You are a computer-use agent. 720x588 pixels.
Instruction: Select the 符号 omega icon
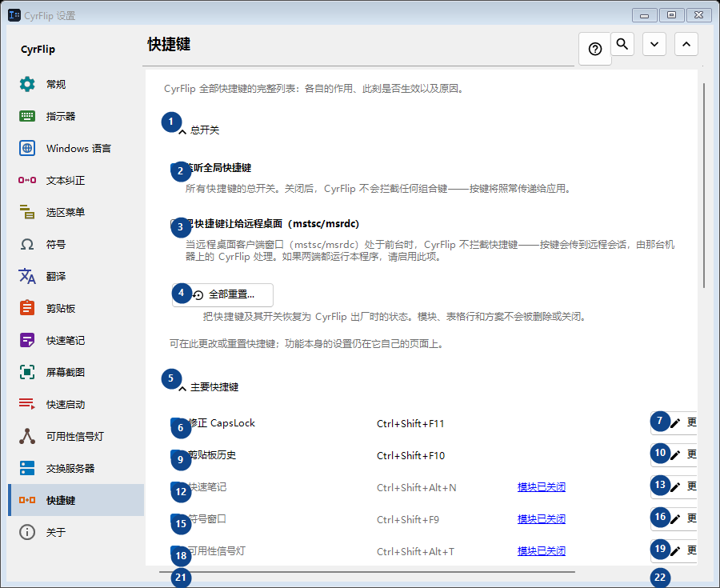[x=27, y=244]
